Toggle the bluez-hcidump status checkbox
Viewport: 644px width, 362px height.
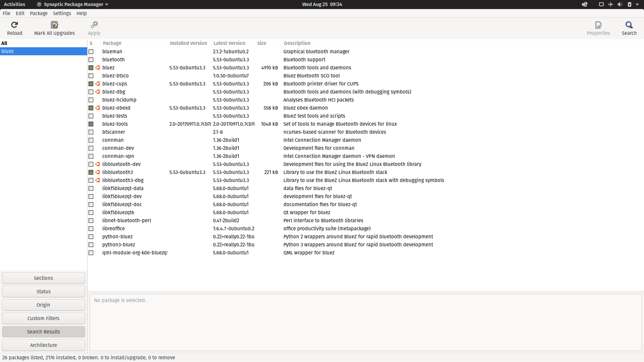pyautogui.click(x=91, y=100)
